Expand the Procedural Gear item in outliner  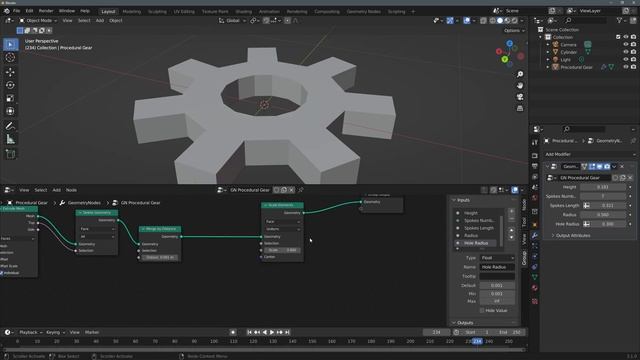coord(548,67)
